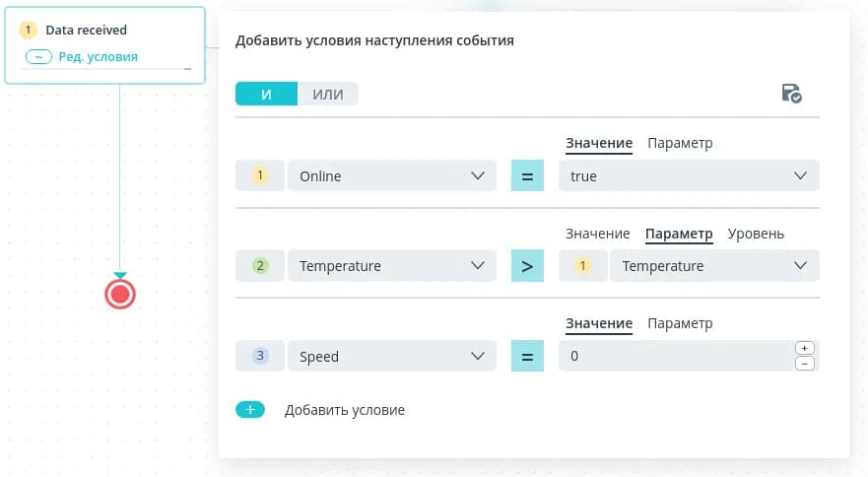Image resolution: width=868 pixels, height=477 pixels.
Task: Click the Ред. условия link
Action: pos(98,57)
